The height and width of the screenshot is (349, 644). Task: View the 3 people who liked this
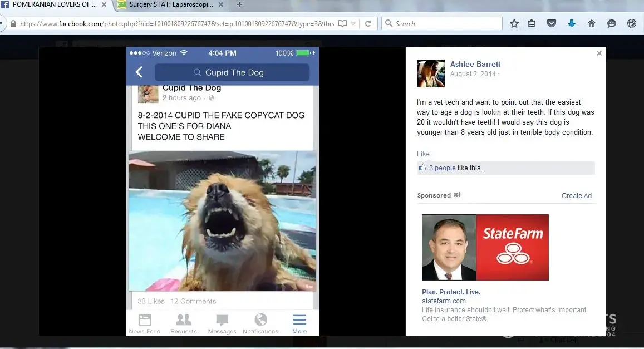coord(442,168)
